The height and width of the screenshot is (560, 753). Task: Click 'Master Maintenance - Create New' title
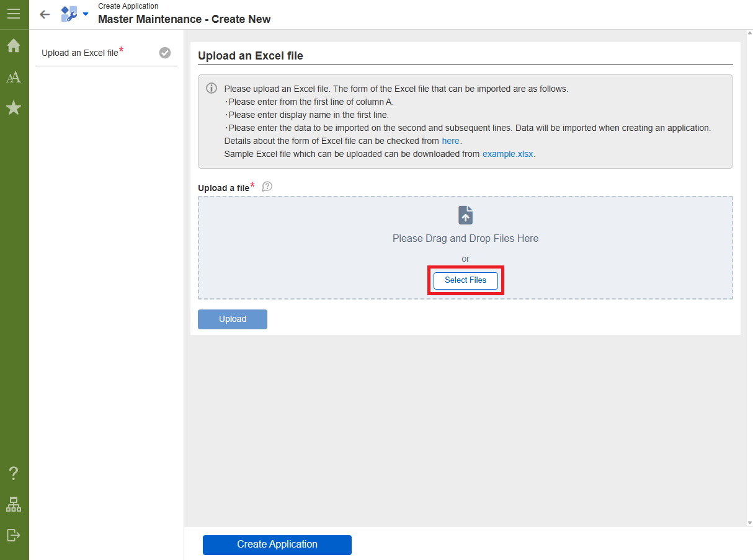pyautogui.click(x=184, y=19)
